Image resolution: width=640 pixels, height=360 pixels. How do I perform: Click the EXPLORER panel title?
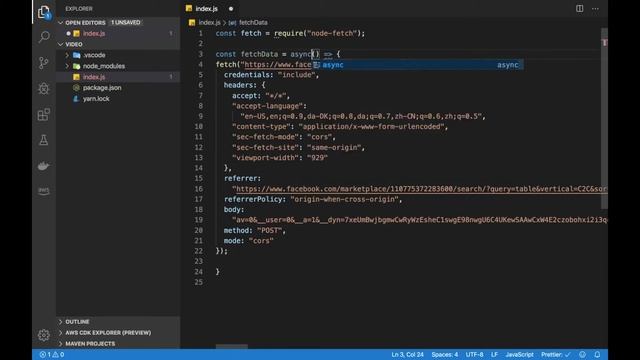point(79,9)
